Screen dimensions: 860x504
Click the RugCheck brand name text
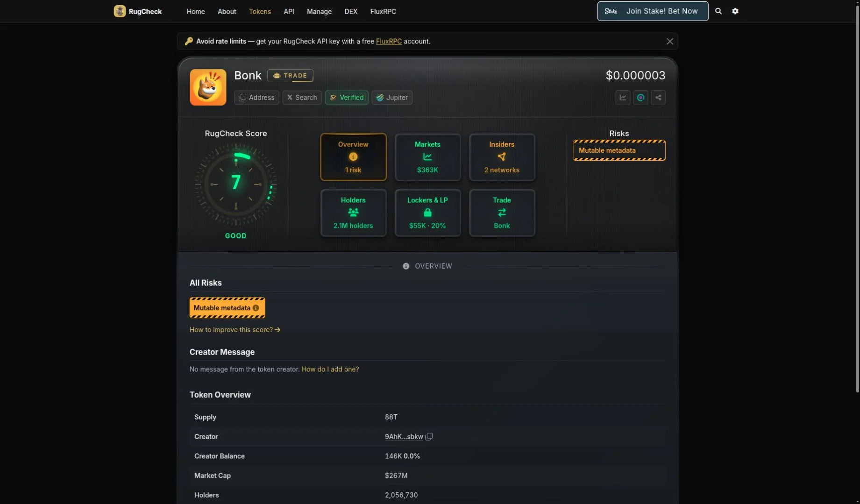[x=145, y=12]
